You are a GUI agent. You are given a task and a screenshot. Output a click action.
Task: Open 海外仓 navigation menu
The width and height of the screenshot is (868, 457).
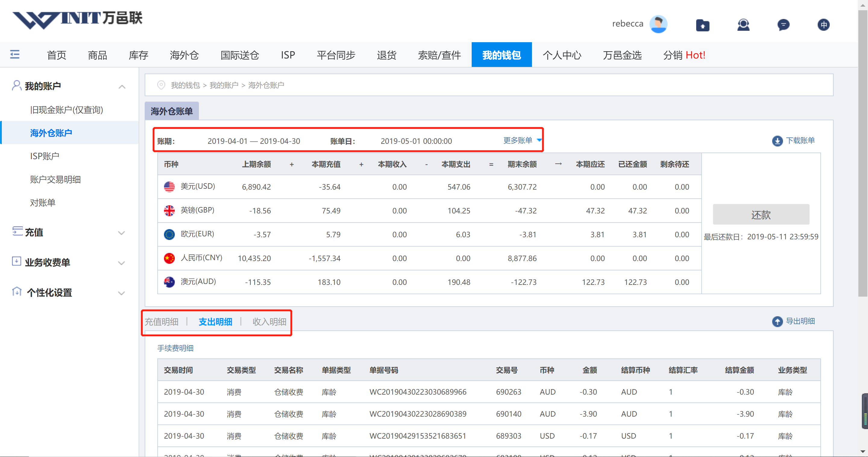pos(184,55)
